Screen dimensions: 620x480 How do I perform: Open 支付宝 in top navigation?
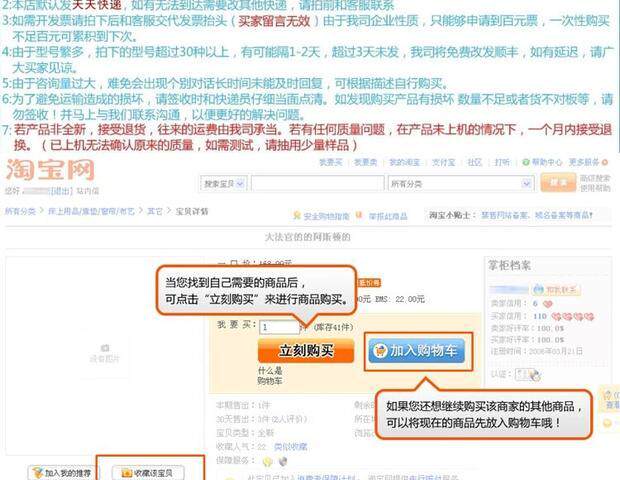pos(443,163)
